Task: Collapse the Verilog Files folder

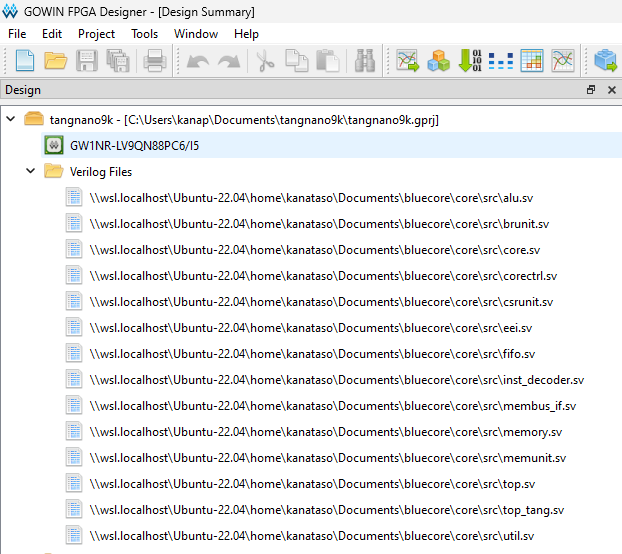Action: (33, 172)
